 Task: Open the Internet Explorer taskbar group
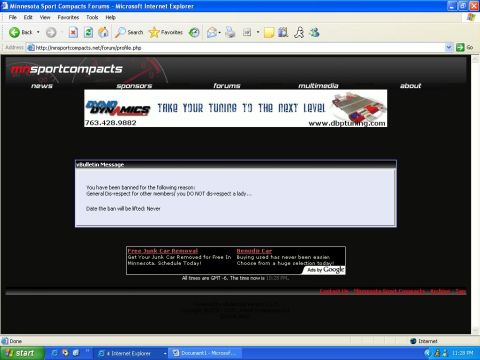tap(132, 353)
